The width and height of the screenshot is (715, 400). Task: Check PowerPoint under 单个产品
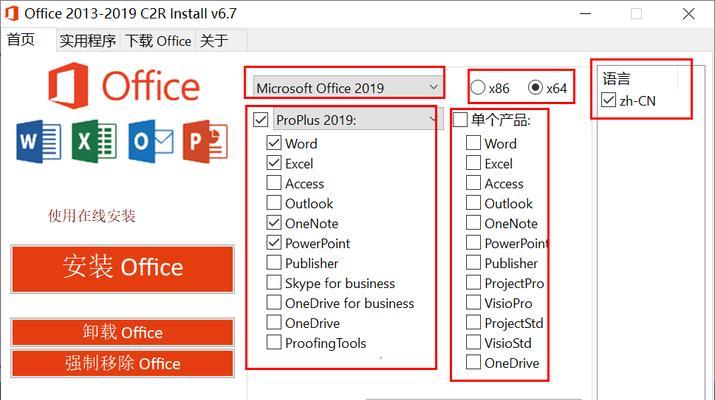[x=473, y=243]
